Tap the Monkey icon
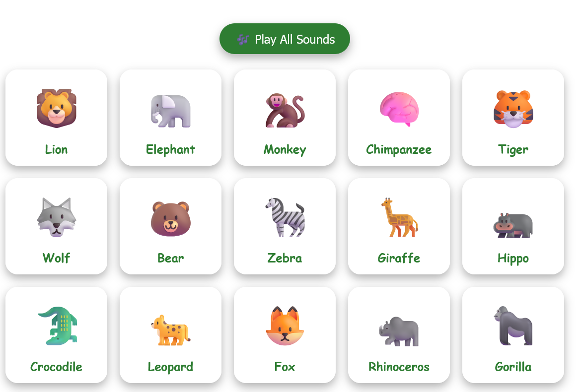This screenshot has height=392, width=581. point(285,110)
